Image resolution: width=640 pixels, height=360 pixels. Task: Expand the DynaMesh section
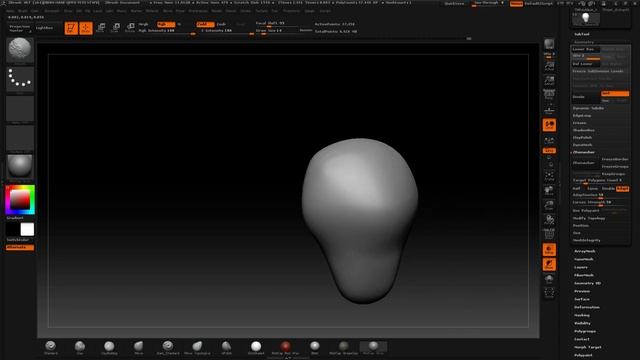click(582, 145)
